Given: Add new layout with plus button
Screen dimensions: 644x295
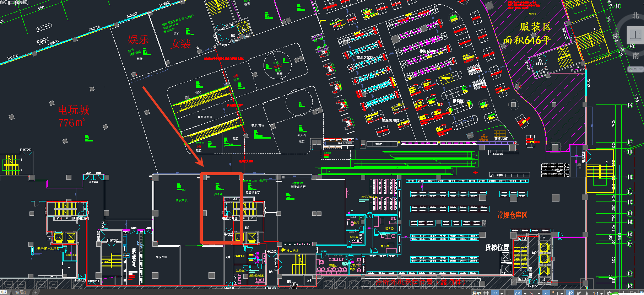Looking at the screenshot, I should pos(36,293).
